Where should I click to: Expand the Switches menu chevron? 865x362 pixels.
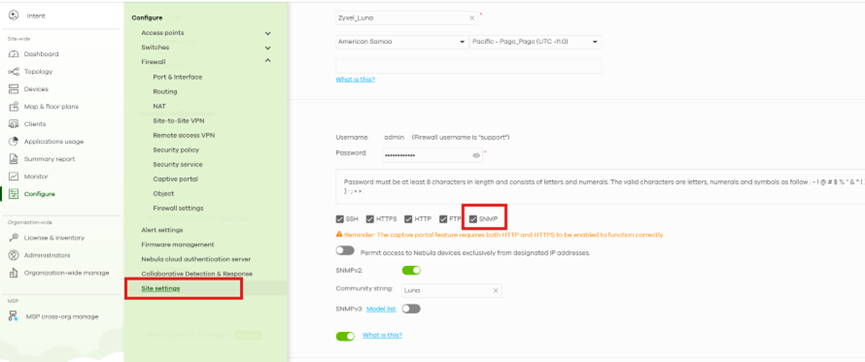point(268,48)
